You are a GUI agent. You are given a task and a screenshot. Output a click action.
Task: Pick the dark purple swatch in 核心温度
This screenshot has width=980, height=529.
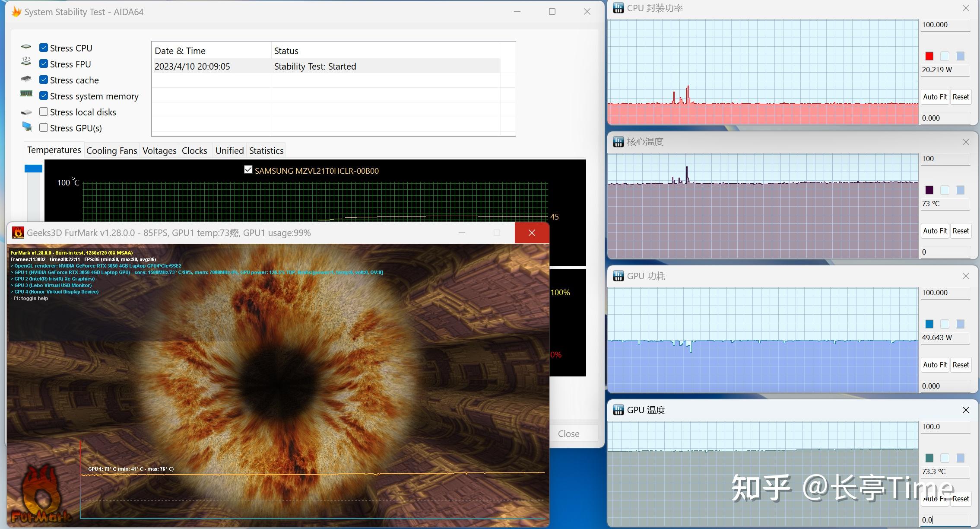point(929,190)
